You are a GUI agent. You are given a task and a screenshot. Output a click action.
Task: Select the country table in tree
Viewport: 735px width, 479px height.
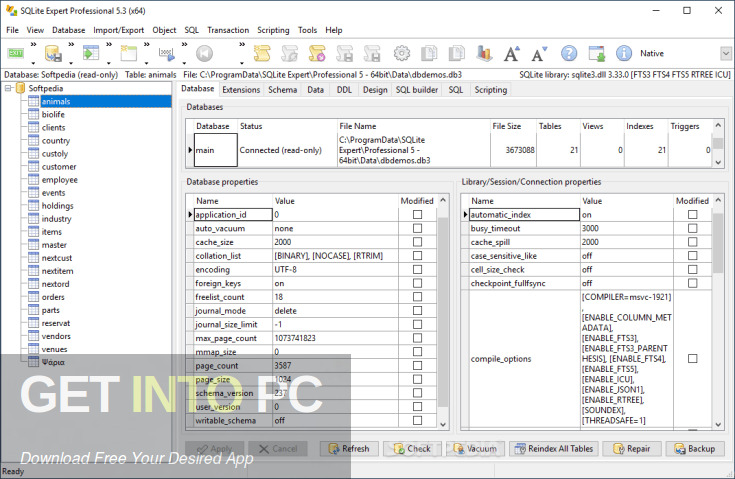pos(56,141)
